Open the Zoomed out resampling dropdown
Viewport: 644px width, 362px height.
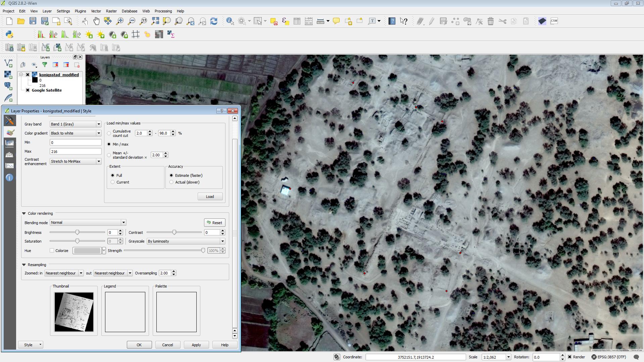click(113, 273)
